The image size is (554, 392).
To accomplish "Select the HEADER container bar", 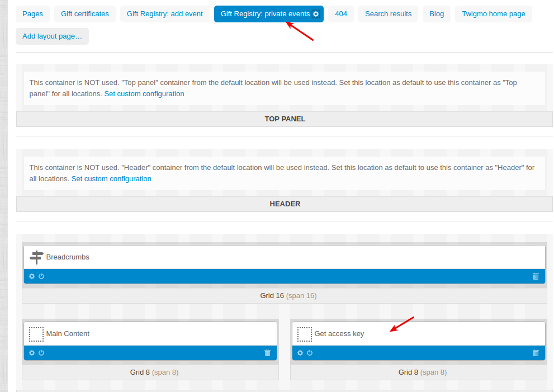I will tap(285, 204).
